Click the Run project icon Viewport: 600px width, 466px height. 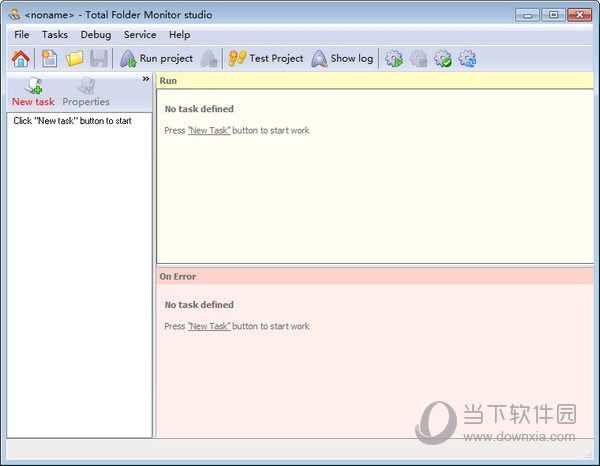[128, 59]
